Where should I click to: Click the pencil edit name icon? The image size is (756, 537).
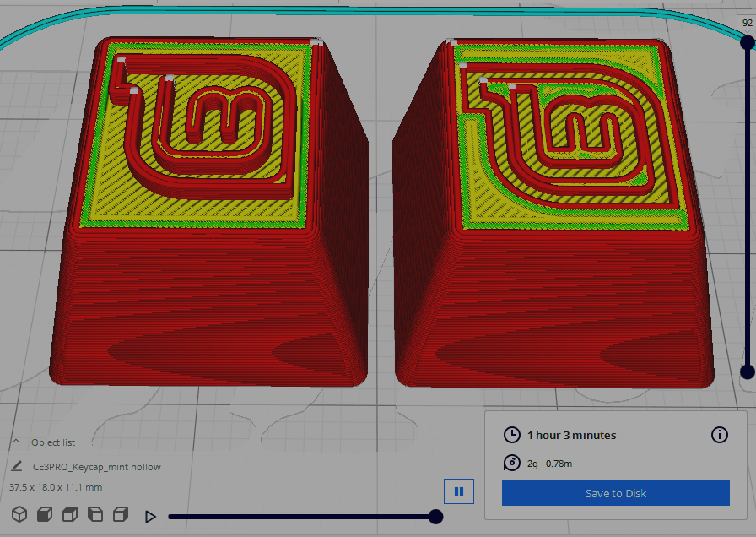pos(16,466)
